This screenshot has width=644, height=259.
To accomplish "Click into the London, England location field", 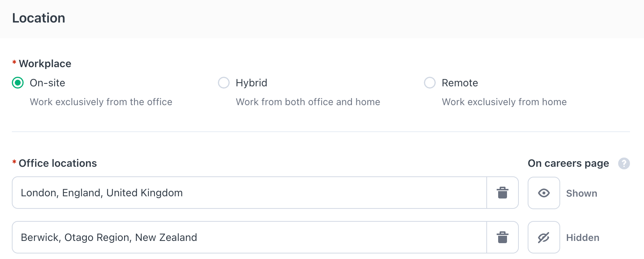I will pos(249,193).
